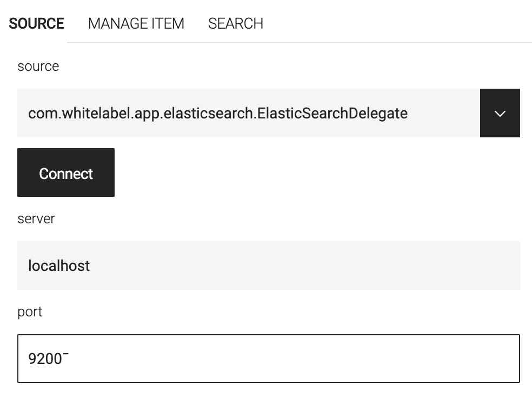
Task: Select the SOURCE tab
Action: pos(36,23)
